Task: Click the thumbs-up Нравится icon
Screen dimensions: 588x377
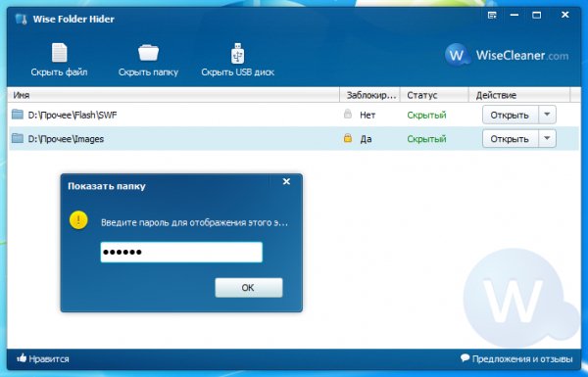Action: tap(22, 357)
